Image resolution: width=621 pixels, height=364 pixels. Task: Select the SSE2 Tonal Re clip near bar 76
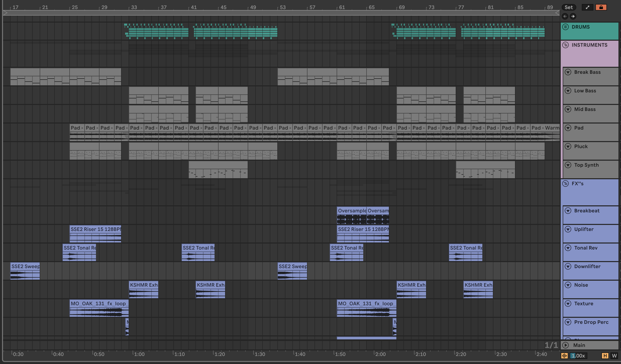tap(466, 252)
